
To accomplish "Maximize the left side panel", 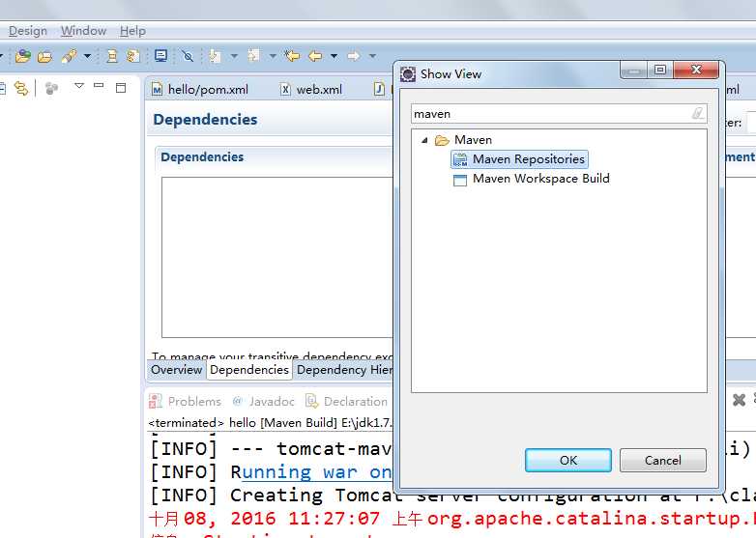I will 121,87.
